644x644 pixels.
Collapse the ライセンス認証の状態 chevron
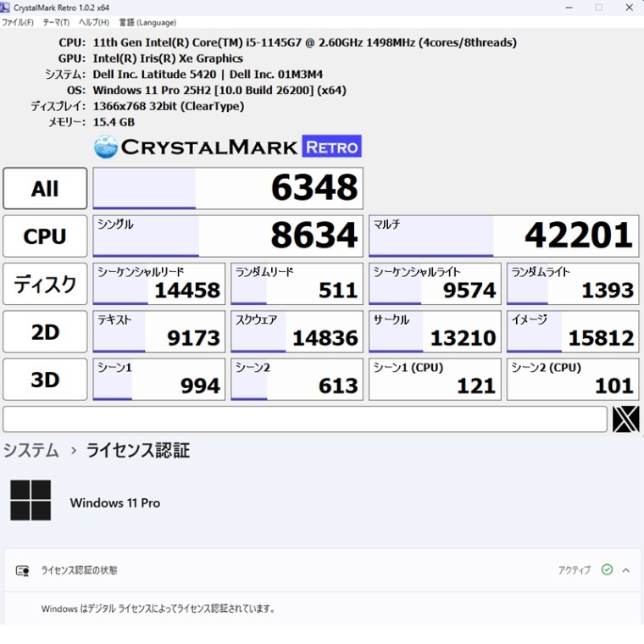pos(626,570)
